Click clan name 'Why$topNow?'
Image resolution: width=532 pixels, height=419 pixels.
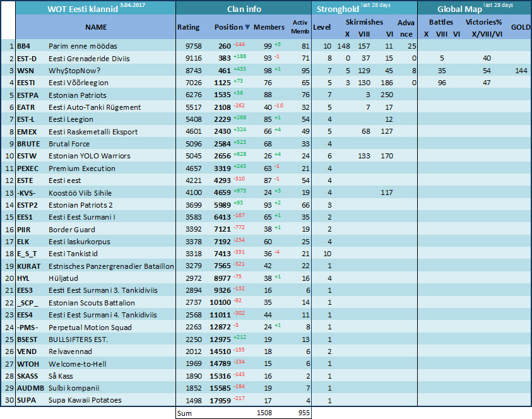click(x=74, y=71)
